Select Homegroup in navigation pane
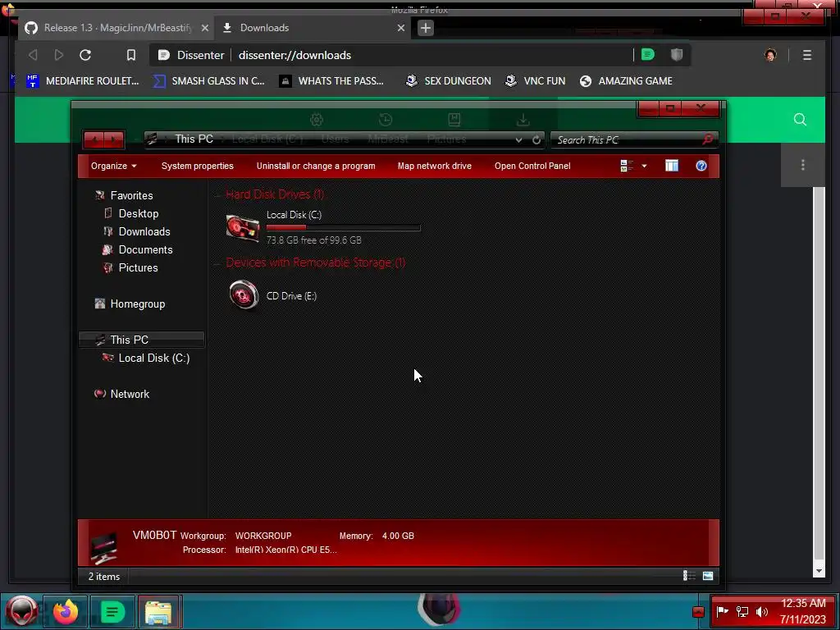The image size is (840, 630). 137,304
